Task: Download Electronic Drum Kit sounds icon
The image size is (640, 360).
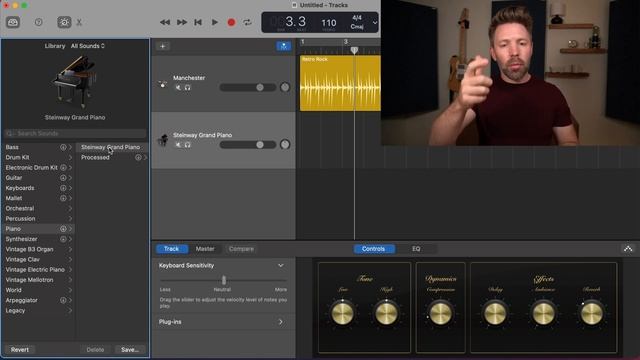Action: click(x=63, y=167)
